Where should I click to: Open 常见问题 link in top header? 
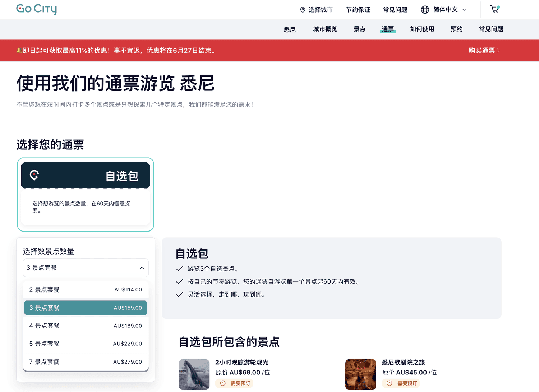[x=395, y=10]
